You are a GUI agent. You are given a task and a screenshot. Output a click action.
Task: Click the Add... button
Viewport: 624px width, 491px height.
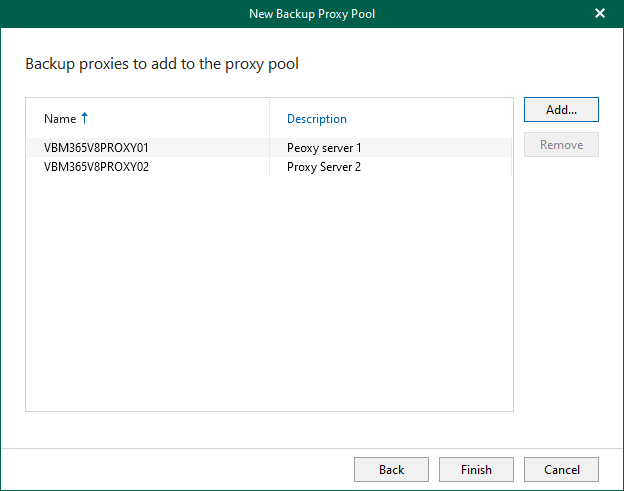[x=561, y=109]
